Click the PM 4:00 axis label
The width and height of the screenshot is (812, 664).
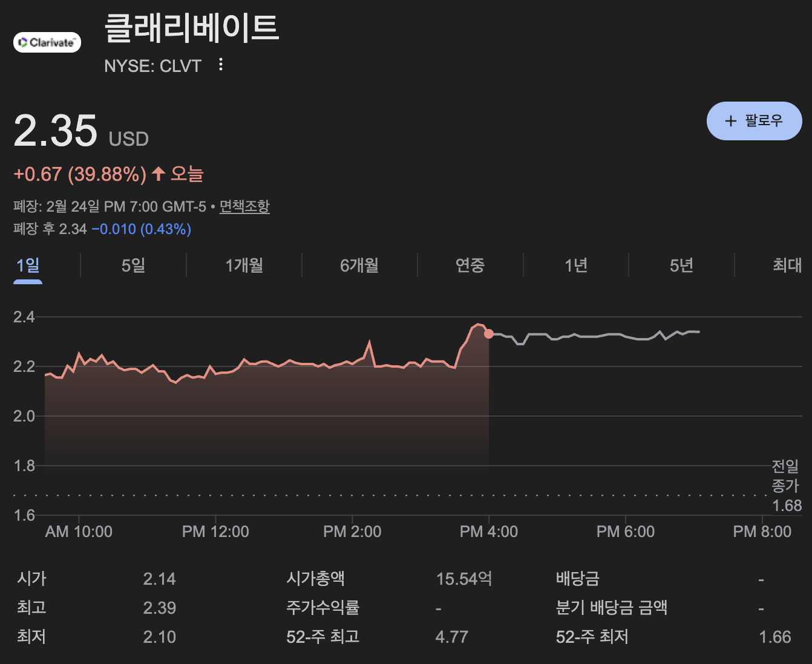pyautogui.click(x=489, y=532)
